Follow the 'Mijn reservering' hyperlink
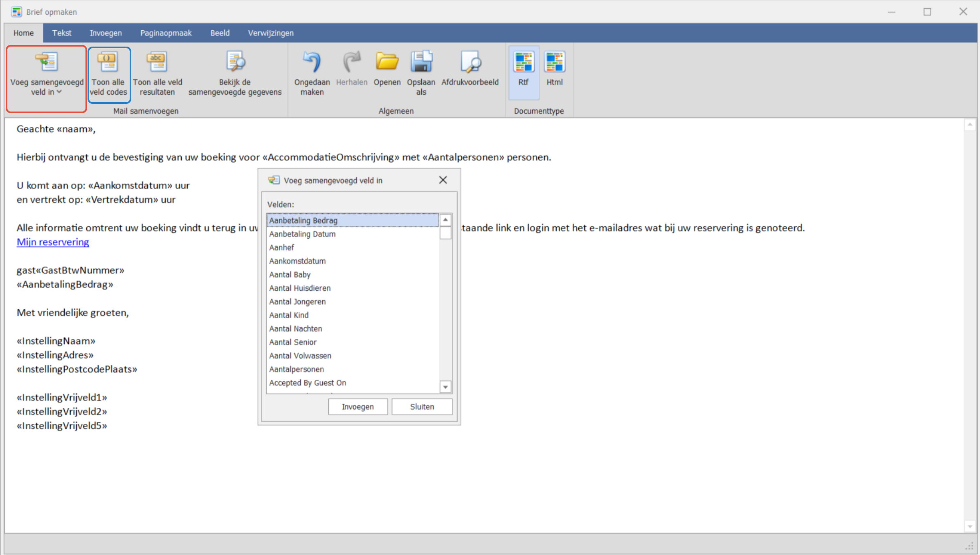Viewport: 980px width, 555px height. [53, 242]
